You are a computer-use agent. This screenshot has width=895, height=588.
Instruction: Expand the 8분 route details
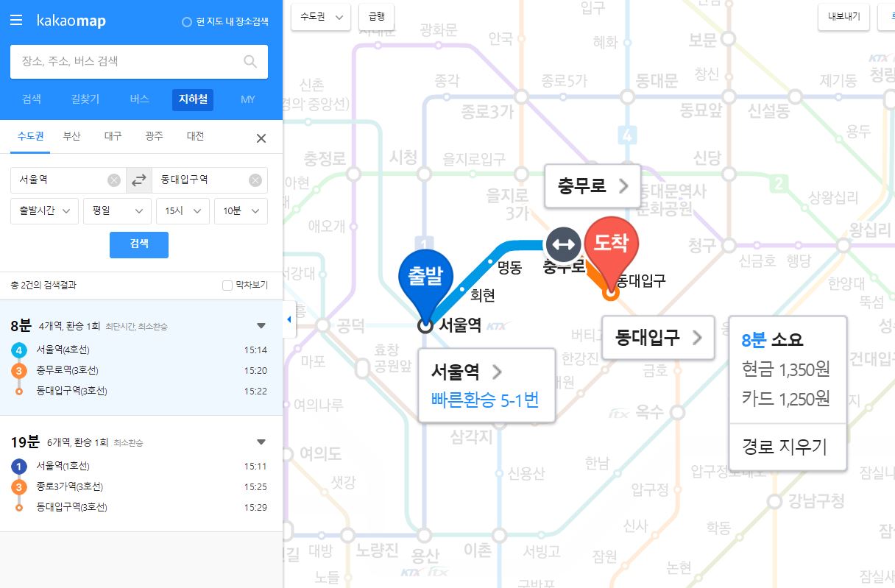261,325
